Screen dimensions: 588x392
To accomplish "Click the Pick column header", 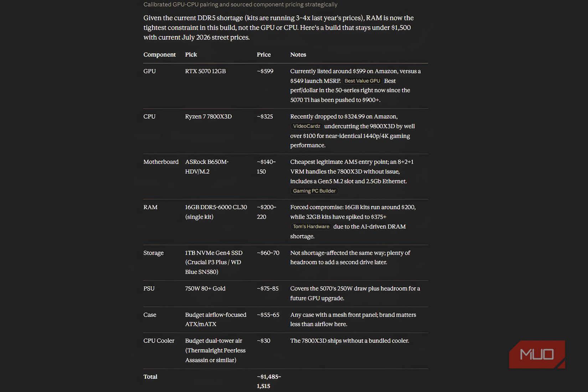I will click(191, 55).
